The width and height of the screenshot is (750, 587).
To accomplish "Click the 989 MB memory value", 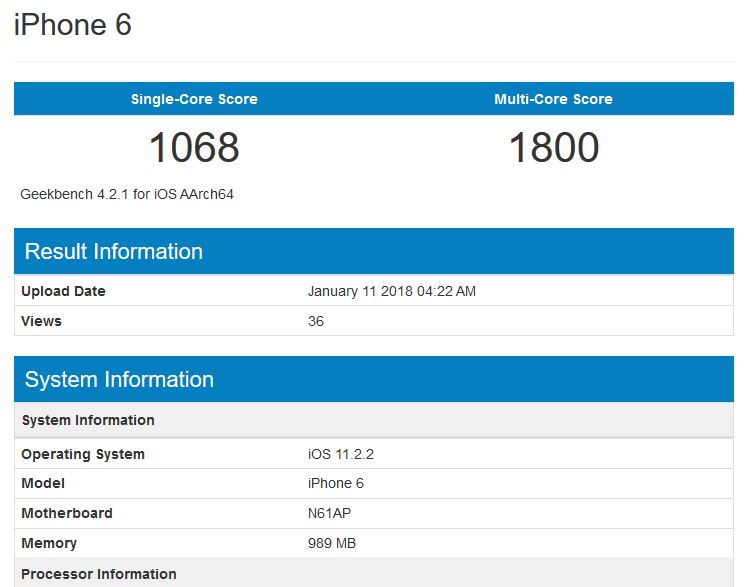I will (332, 543).
